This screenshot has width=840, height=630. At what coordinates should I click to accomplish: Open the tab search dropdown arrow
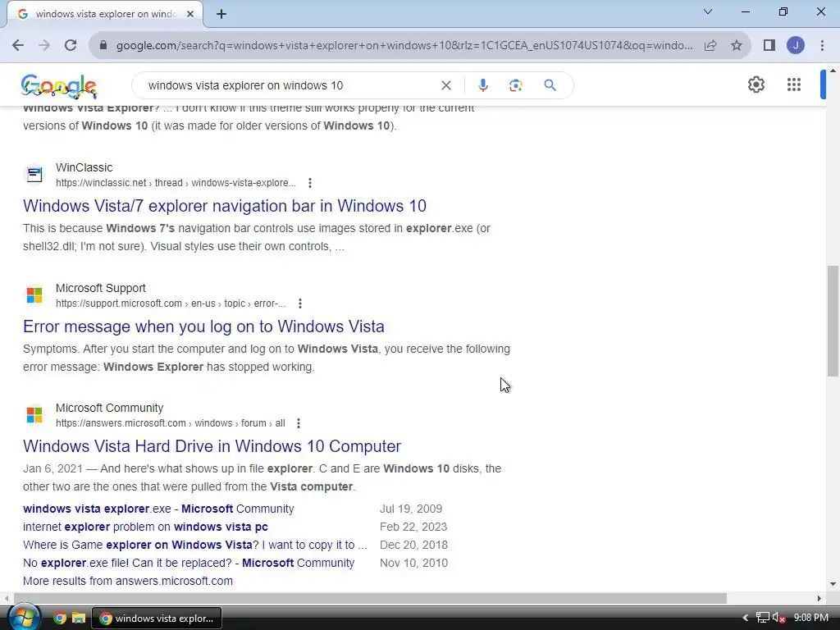coord(708,11)
